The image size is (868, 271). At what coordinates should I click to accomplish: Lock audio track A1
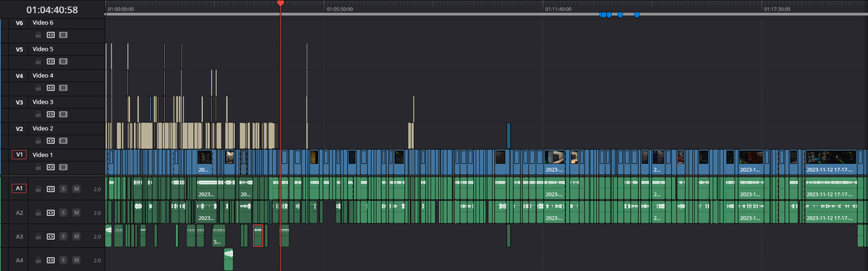38,189
